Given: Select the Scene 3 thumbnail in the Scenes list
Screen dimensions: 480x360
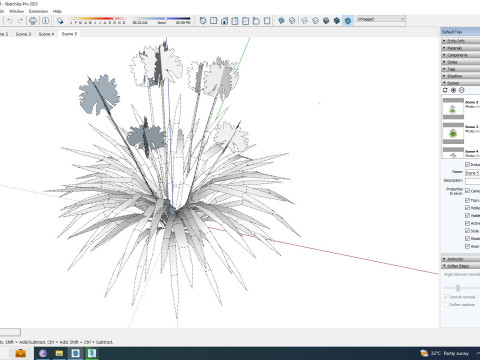Looking at the screenshot, I should tap(453, 133).
